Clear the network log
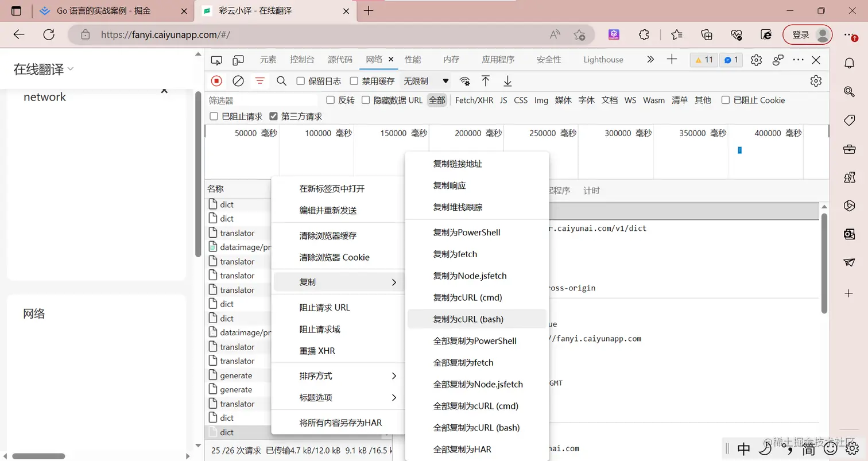868x461 pixels. [x=238, y=81]
